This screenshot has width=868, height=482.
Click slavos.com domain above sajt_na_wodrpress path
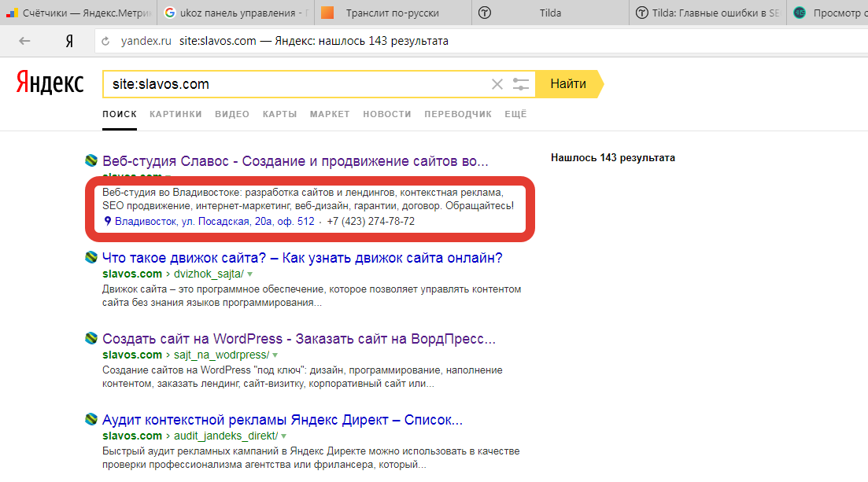pos(132,355)
